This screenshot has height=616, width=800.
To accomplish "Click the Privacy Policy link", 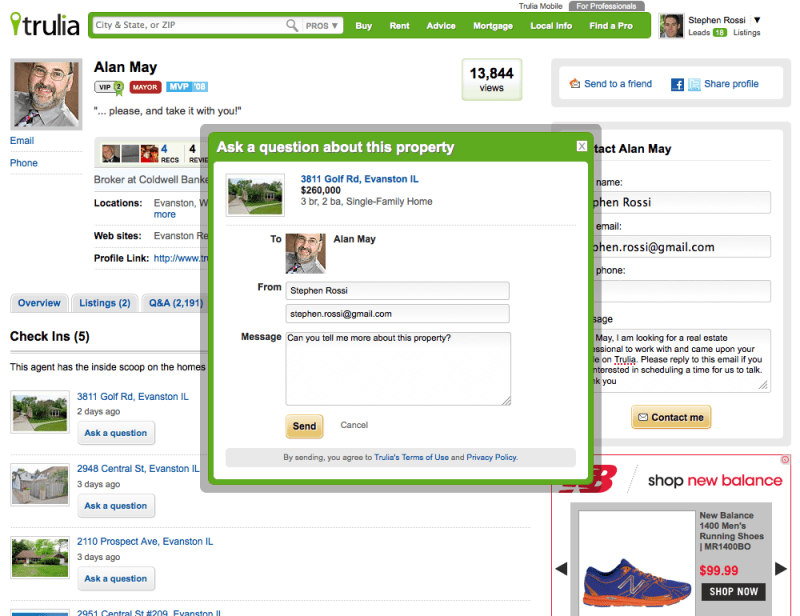I will [491, 457].
